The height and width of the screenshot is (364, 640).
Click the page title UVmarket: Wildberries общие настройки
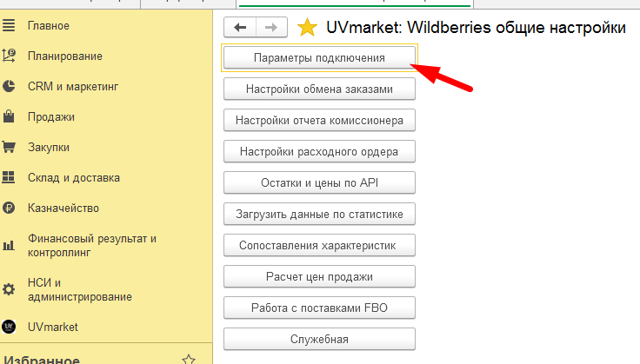coord(476,28)
